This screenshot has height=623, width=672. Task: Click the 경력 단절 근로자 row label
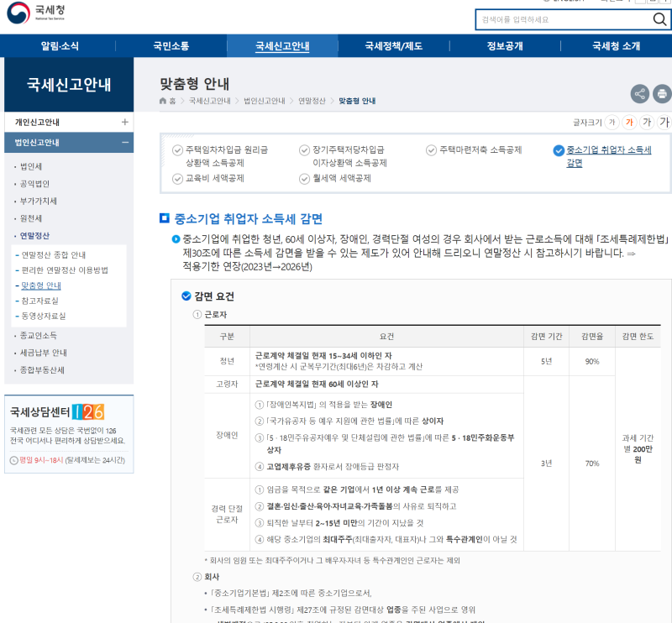(x=227, y=514)
